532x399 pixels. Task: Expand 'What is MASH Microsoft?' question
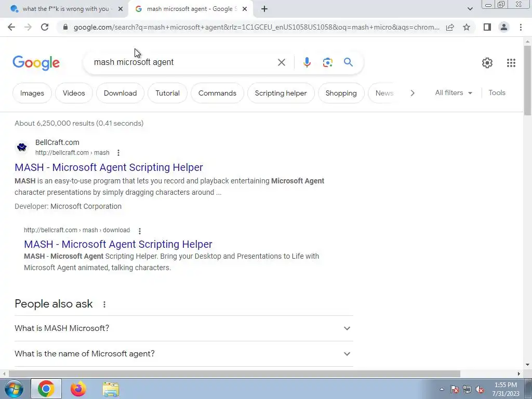(184, 328)
